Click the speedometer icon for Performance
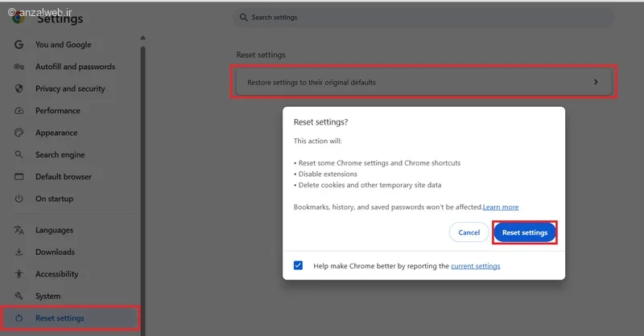The width and height of the screenshot is (644, 336). tap(19, 111)
